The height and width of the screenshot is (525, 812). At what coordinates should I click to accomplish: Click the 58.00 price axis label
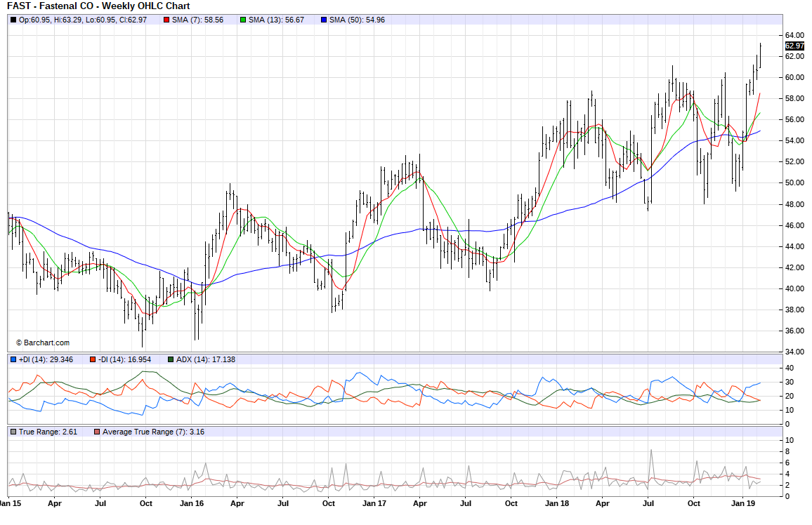pyautogui.click(x=794, y=98)
